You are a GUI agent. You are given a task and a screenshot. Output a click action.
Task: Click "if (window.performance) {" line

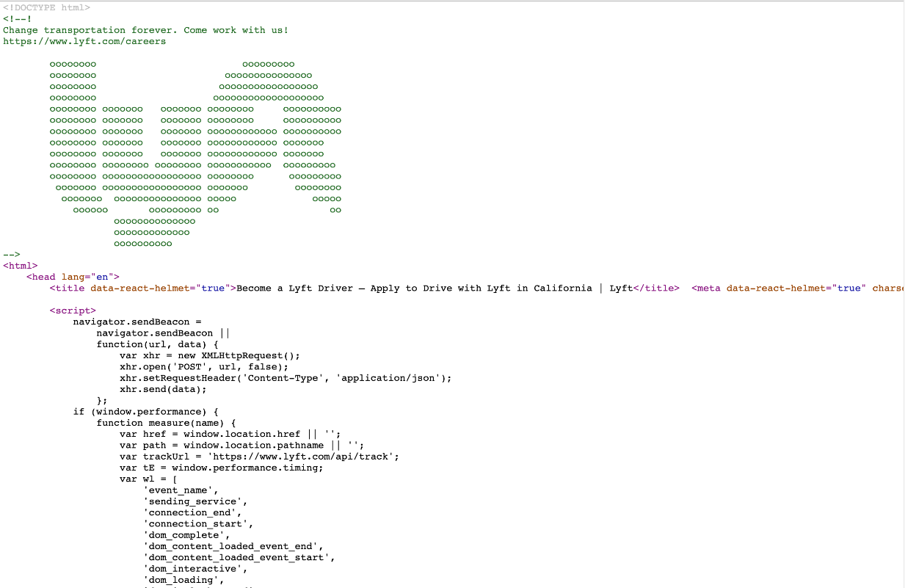pos(146,411)
